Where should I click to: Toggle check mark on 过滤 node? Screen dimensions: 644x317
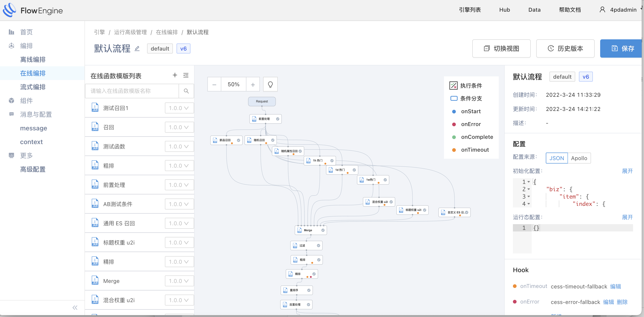[319, 246]
